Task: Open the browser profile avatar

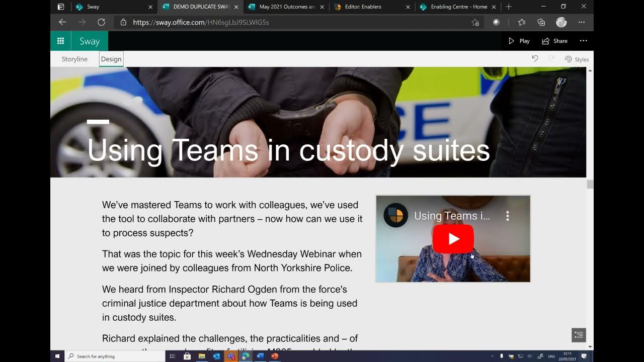Action: [x=561, y=22]
